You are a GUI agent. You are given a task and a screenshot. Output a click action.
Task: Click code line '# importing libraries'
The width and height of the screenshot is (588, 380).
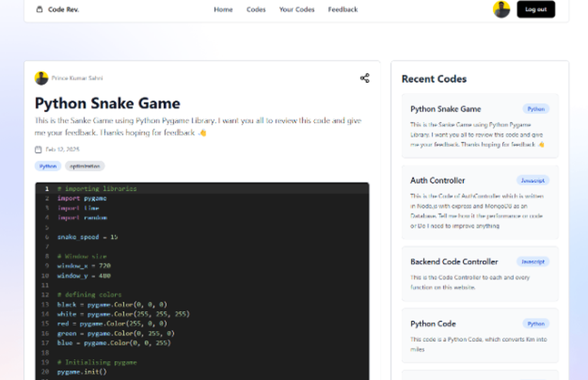tap(97, 189)
